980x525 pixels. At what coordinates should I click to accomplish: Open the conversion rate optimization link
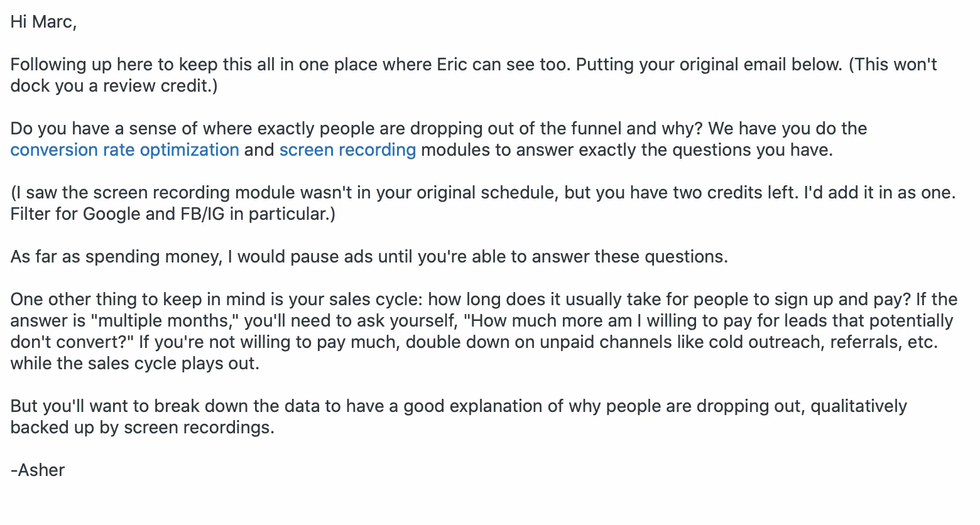tap(124, 150)
